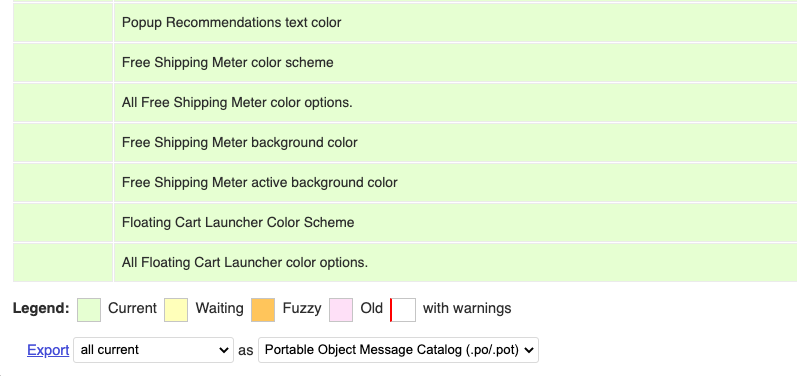Screen dimensions: 797x376
Task: Select 'All Floating Cart Launcher color options.' row
Action: 455,263
